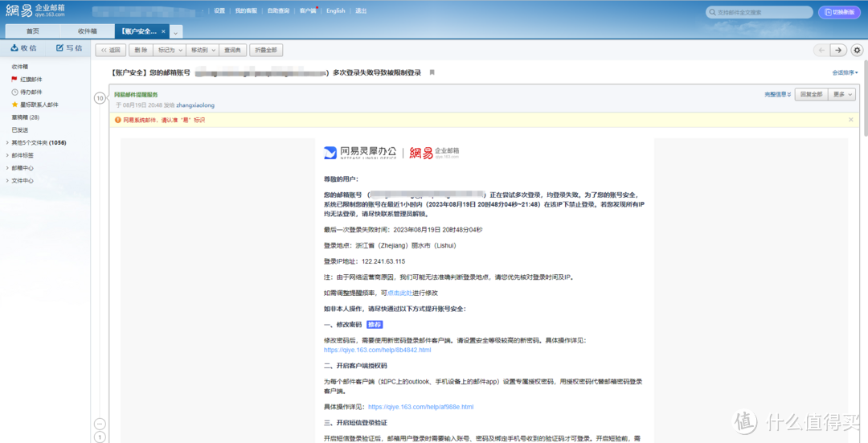The image size is (868, 443).
Task: Expand the 邮箱中心 mailbox center section
Action: point(20,168)
